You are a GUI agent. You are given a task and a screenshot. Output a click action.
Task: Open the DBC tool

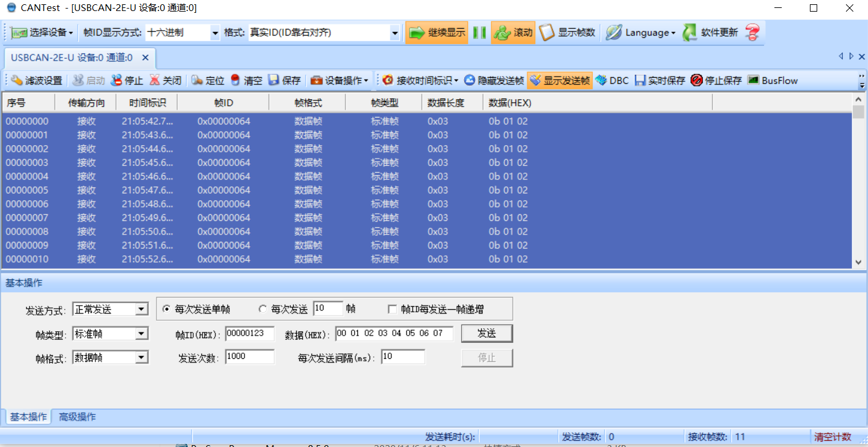click(x=612, y=80)
